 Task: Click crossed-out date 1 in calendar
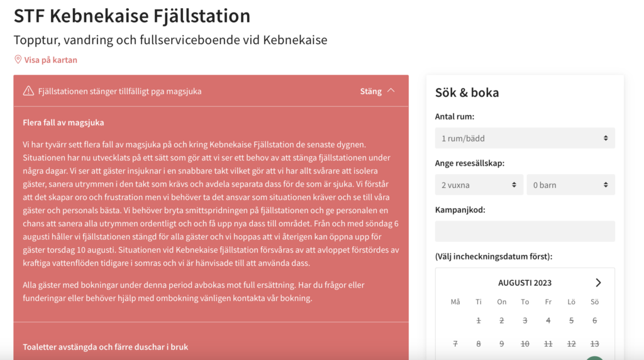coord(479,320)
